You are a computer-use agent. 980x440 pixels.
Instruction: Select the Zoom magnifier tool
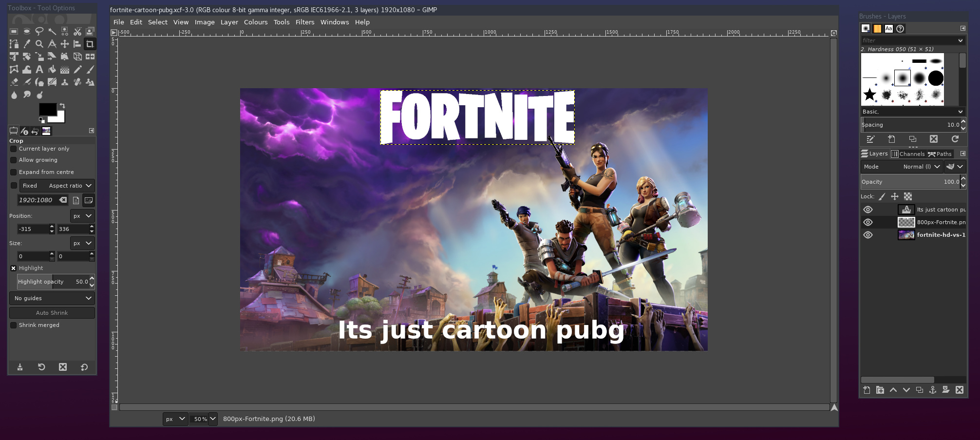pos(39,44)
